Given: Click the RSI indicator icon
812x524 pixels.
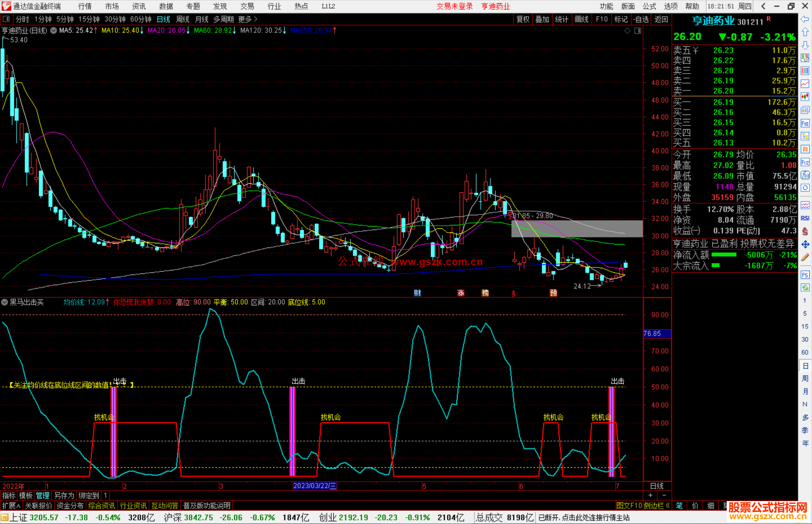Looking at the screenshot, I should 805,218.
